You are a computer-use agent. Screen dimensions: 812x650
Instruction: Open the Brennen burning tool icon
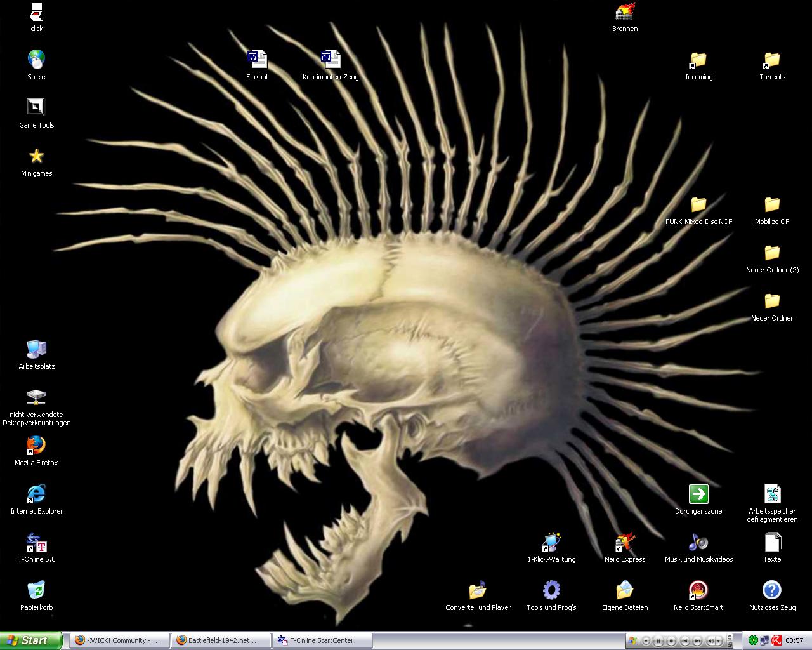click(x=624, y=12)
